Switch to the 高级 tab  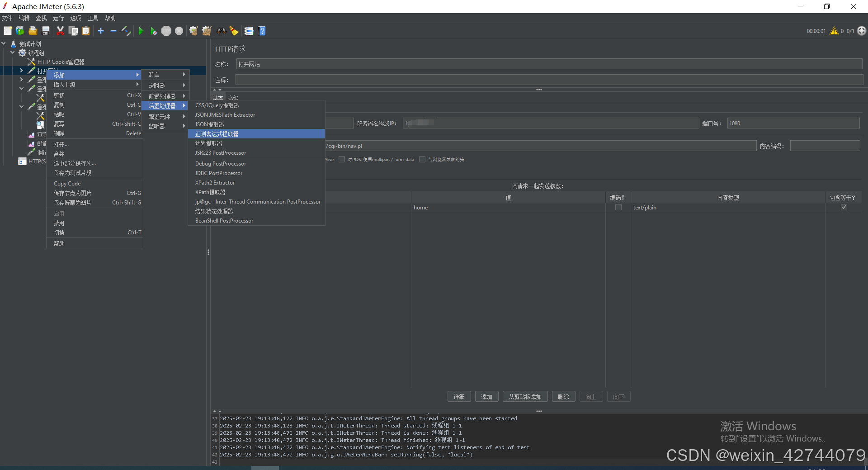tap(233, 98)
